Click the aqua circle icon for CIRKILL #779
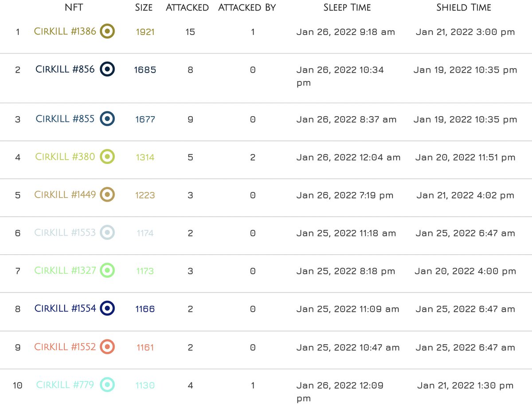 [x=107, y=385]
